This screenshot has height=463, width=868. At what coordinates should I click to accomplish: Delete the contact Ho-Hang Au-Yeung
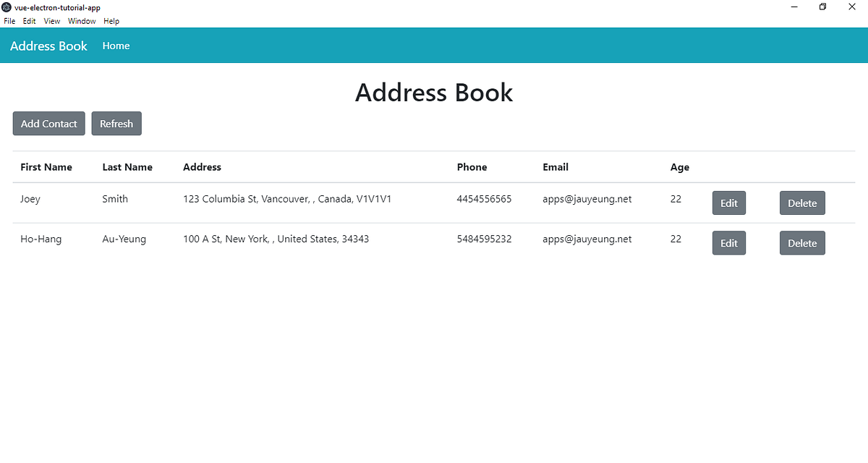802,242
